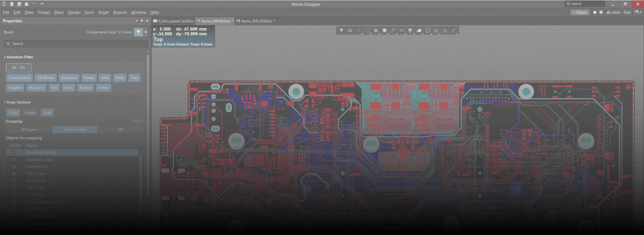Select the Place Component chip icon

[x=384, y=31]
